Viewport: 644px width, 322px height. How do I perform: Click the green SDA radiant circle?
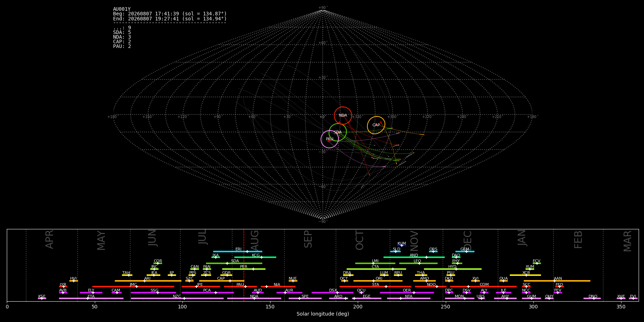click(x=338, y=132)
